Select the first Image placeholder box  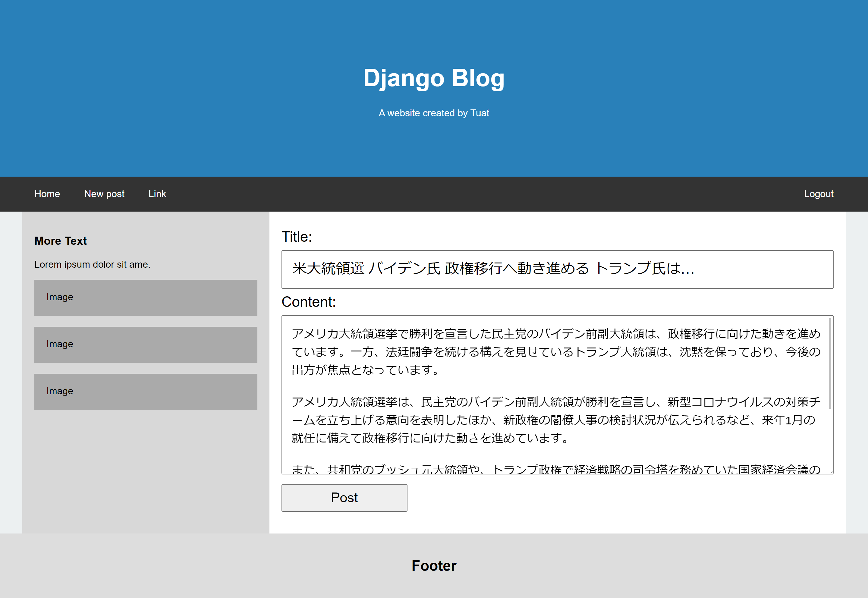(146, 297)
